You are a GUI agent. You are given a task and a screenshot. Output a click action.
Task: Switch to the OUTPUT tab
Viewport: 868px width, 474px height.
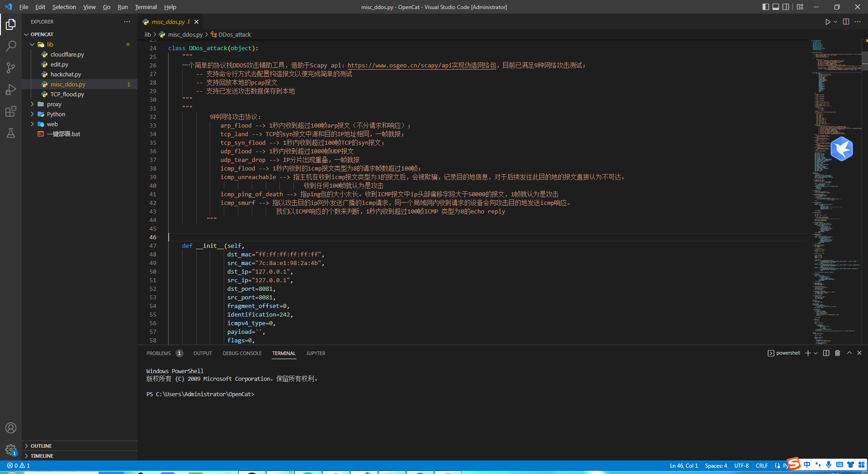tap(203, 353)
